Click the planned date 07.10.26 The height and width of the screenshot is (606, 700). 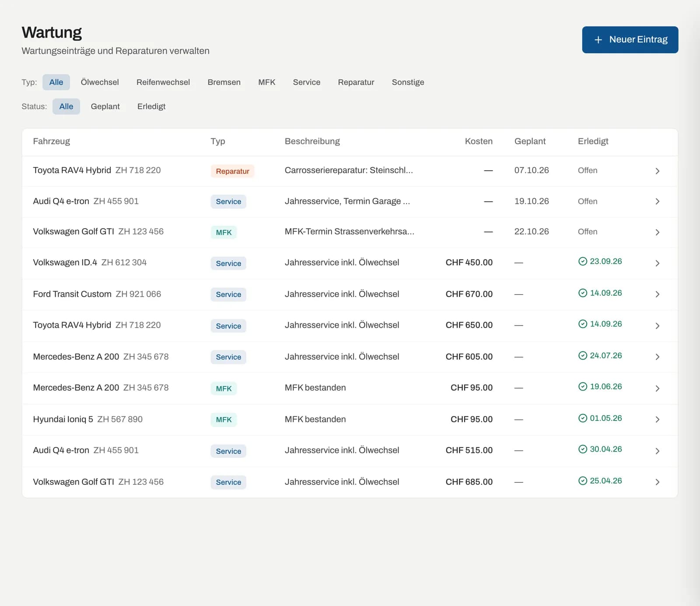[532, 170]
